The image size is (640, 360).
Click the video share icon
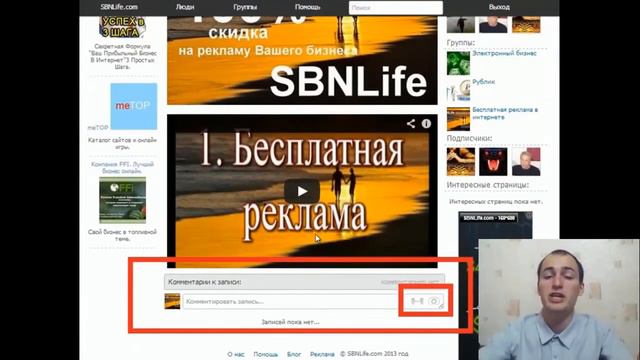(411, 123)
